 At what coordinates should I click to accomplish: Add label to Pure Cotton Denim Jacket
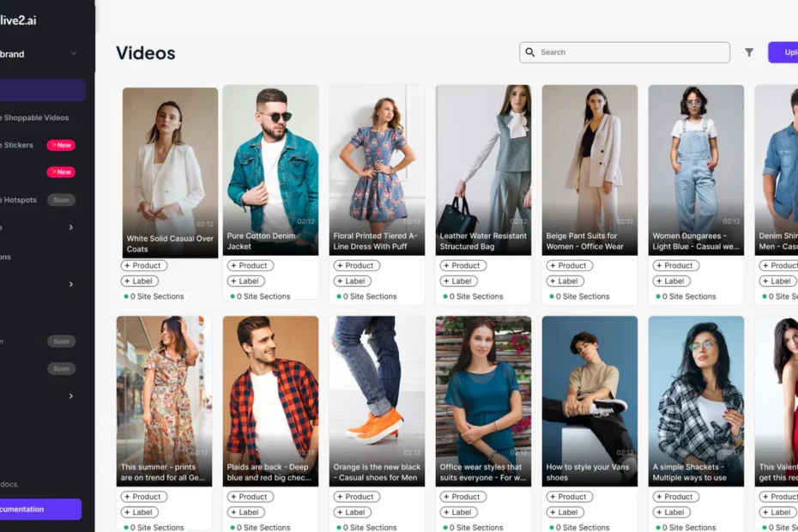coord(245,281)
